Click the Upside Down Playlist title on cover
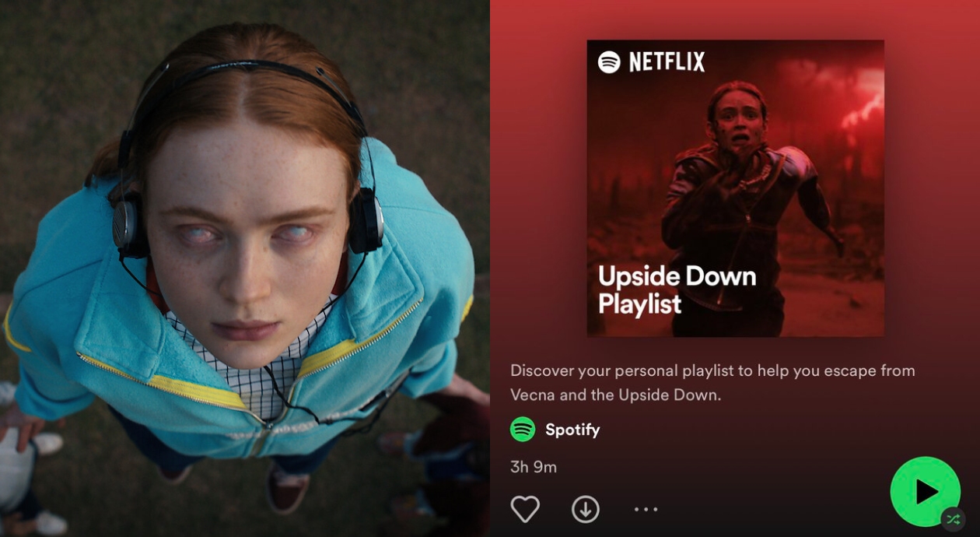Viewport: 980px width, 537px height. click(677, 290)
